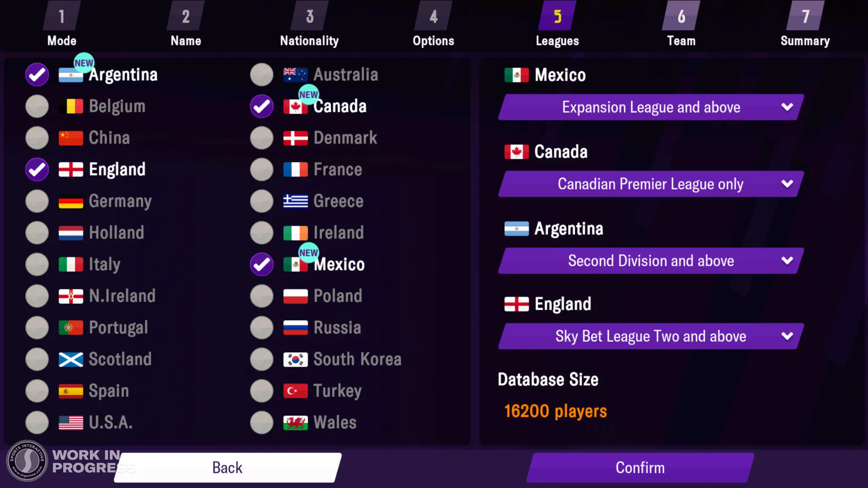Navigate to Leagues step 5 tab
The height and width of the screenshot is (488, 868).
tap(557, 25)
